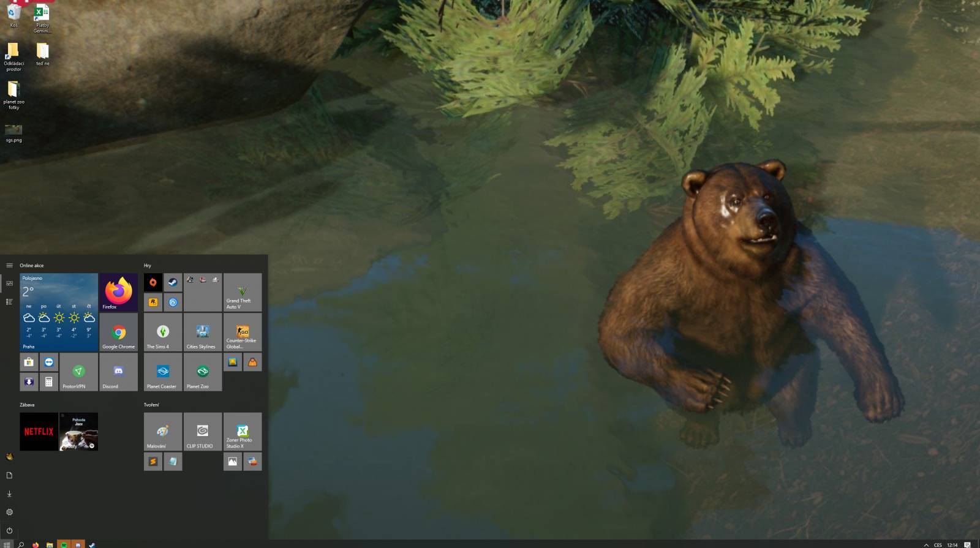The image size is (980, 548).
Task: Open the Calculator small tile
Action: click(49, 382)
